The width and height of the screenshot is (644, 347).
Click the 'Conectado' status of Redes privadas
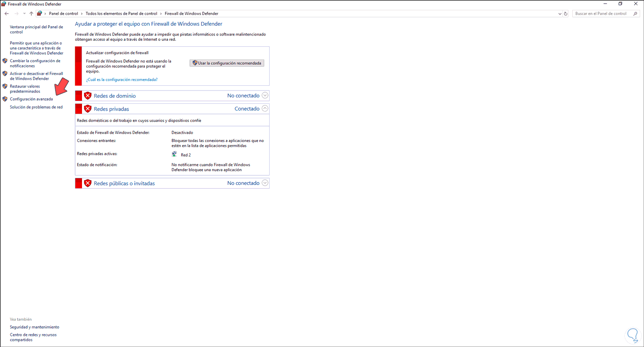click(x=247, y=109)
